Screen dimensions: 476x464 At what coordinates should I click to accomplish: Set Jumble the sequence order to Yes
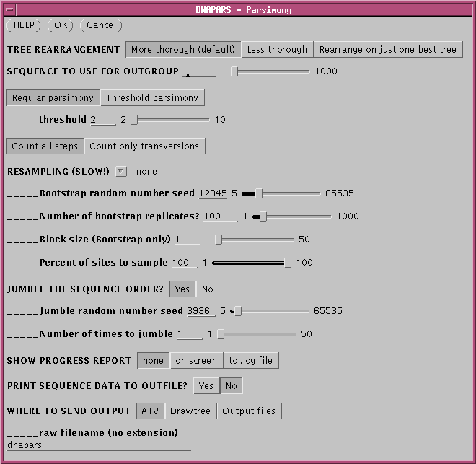click(182, 289)
